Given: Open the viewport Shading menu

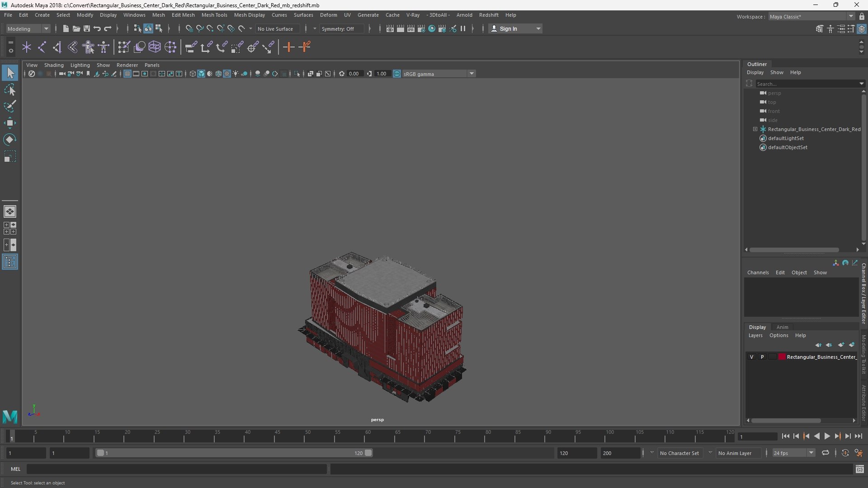Looking at the screenshot, I should pyautogui.click(x=54, y=65).
